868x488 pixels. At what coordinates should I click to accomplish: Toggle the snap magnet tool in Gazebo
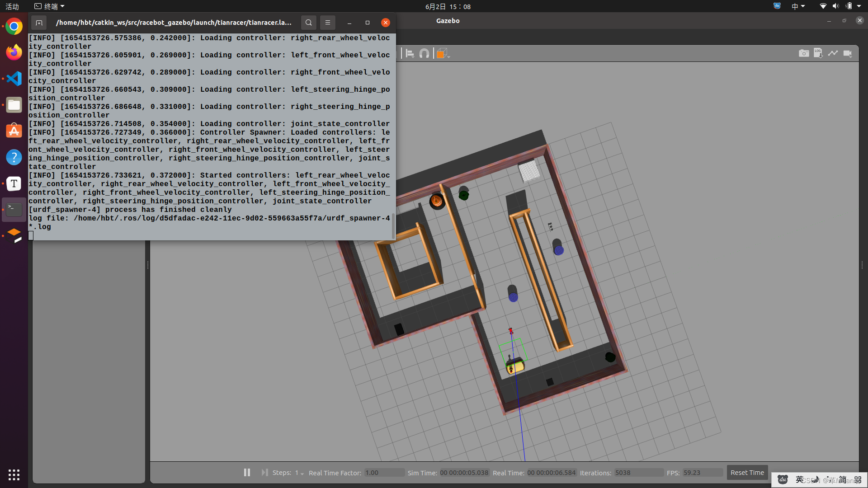click(424, 53)
